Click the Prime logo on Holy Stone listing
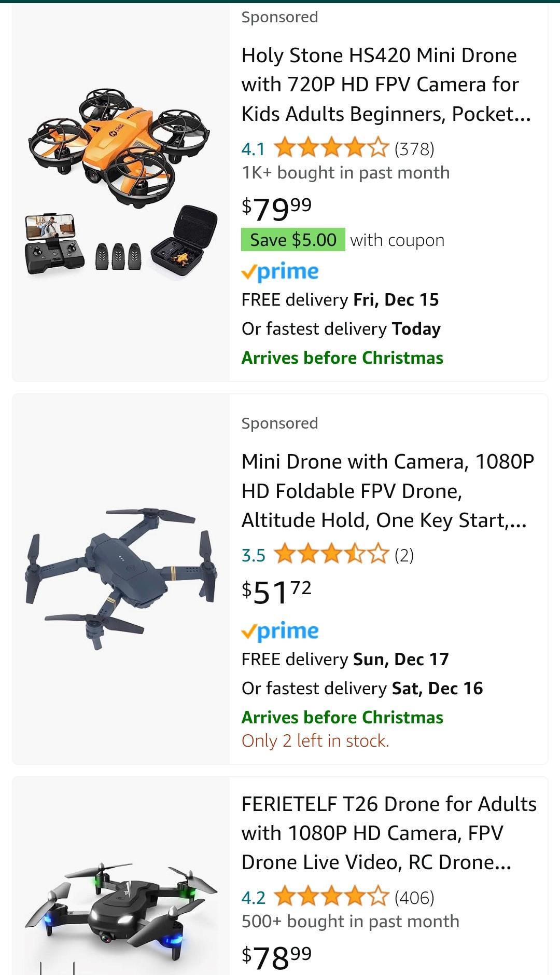The image size is (560, 975). 280,271
